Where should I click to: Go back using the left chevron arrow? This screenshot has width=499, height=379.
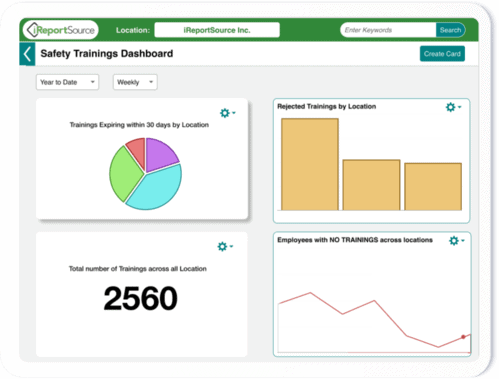point(27,54)
